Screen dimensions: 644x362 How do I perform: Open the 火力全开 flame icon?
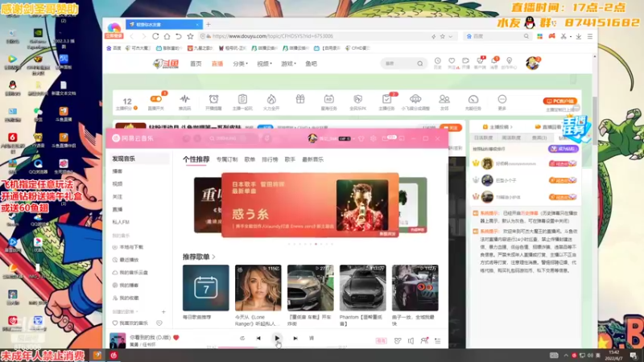click(271, 99)
